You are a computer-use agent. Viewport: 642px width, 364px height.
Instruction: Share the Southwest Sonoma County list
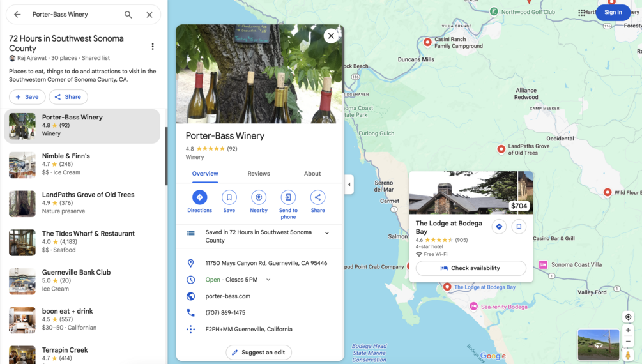click(x=68, y=97)
